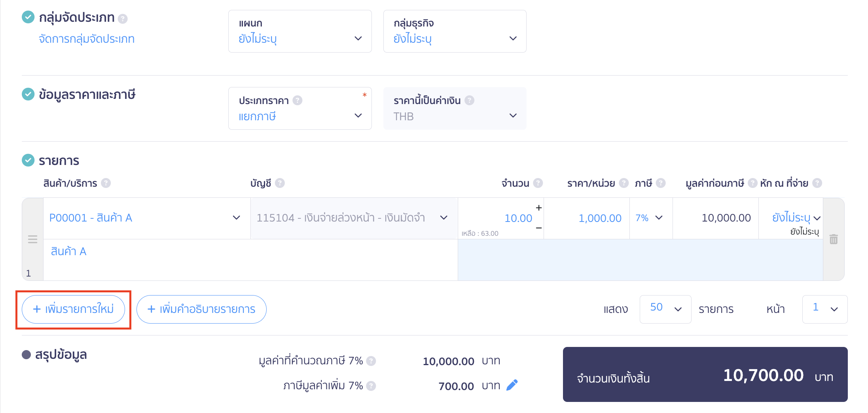Screen dimensions: 868x413
Task: Click help icon next to ราคา/หน่วย header
Action: click(x=624, y=183)
